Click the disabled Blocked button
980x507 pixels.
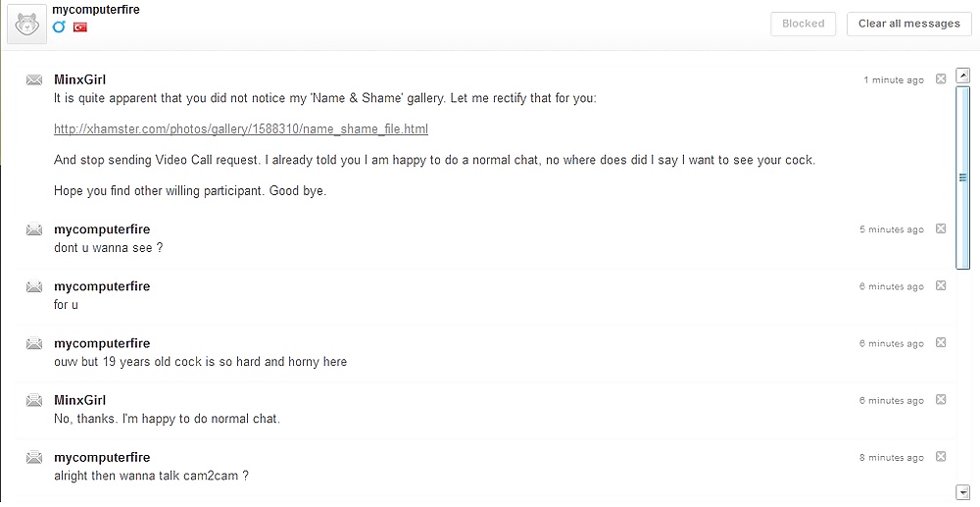tap(804, 24)
